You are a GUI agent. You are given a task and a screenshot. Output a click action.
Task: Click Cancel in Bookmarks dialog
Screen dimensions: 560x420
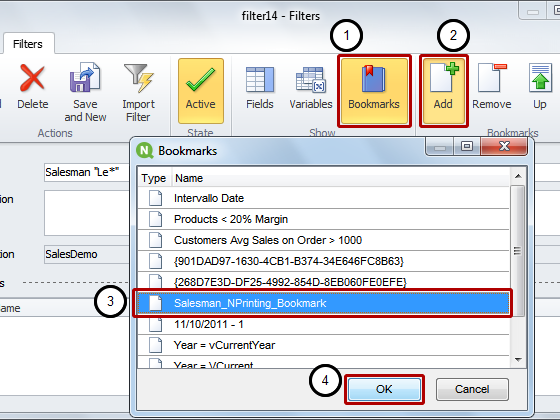(472, 389)
